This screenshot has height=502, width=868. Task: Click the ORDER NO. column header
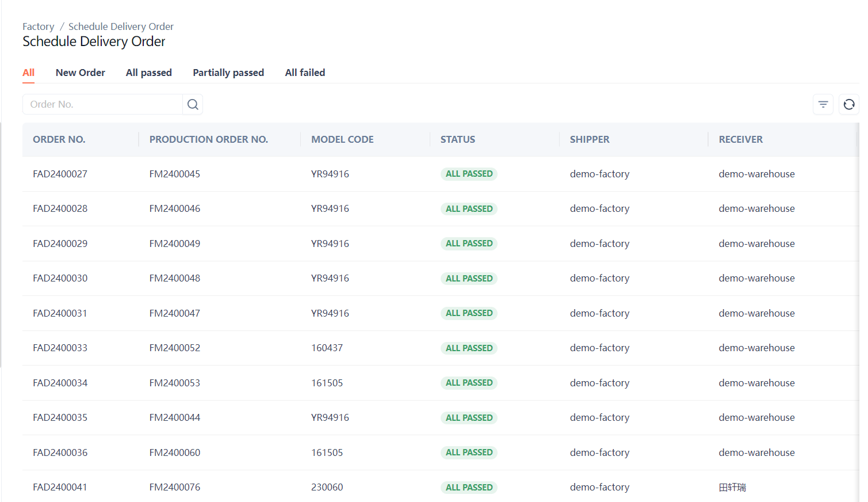tap(59, 139)
